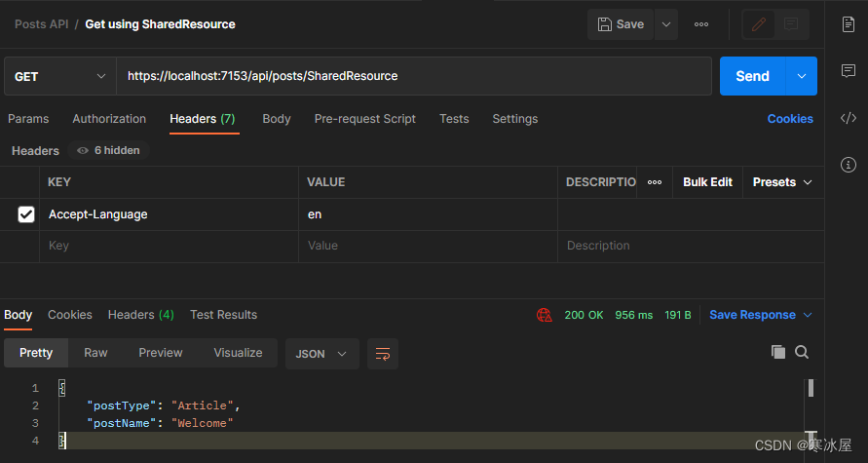Screen dimensions: 868x463
Task: Click the "Welcome" value in response
Action: click(x=202, y=423)
